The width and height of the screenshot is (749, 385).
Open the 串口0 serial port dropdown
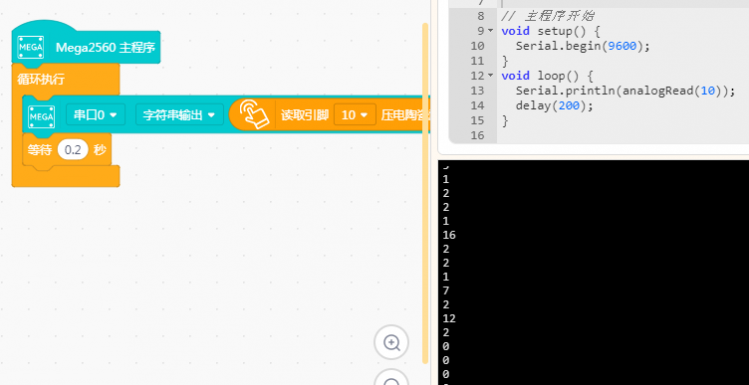click(x=96, y=115)
